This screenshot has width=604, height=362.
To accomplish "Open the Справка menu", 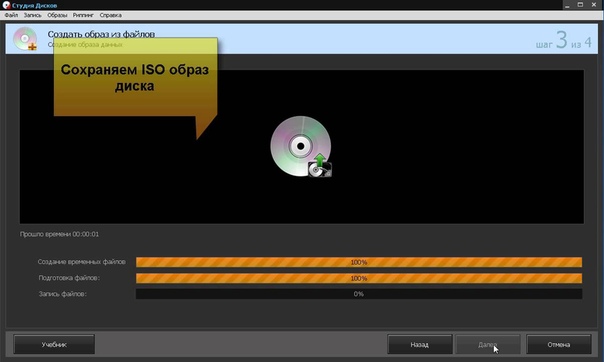I will [111, 15].
